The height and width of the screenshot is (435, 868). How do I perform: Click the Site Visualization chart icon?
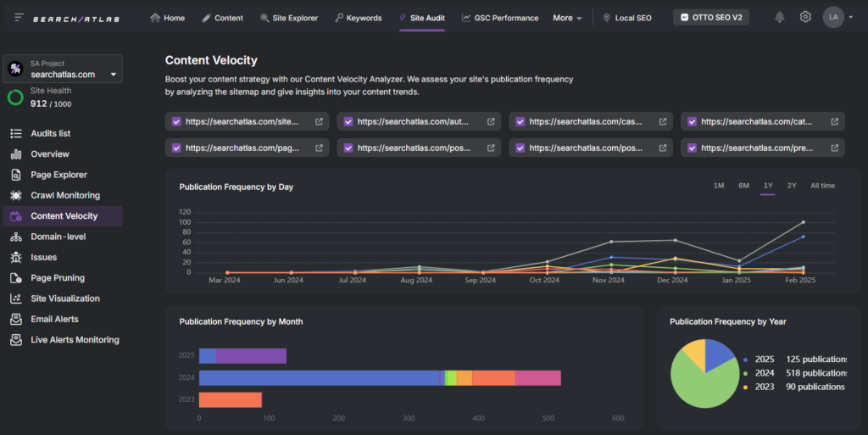pyautogui.click(x=16, y=298)
